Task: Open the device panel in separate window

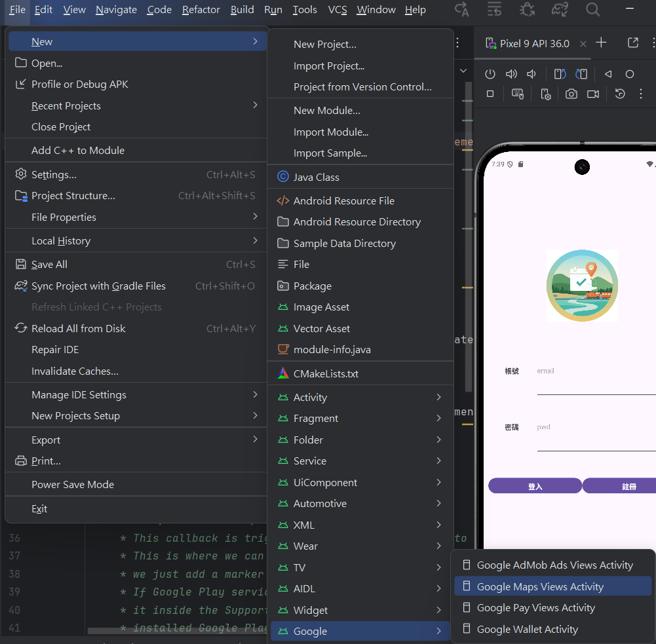Action: click(633, 43)
